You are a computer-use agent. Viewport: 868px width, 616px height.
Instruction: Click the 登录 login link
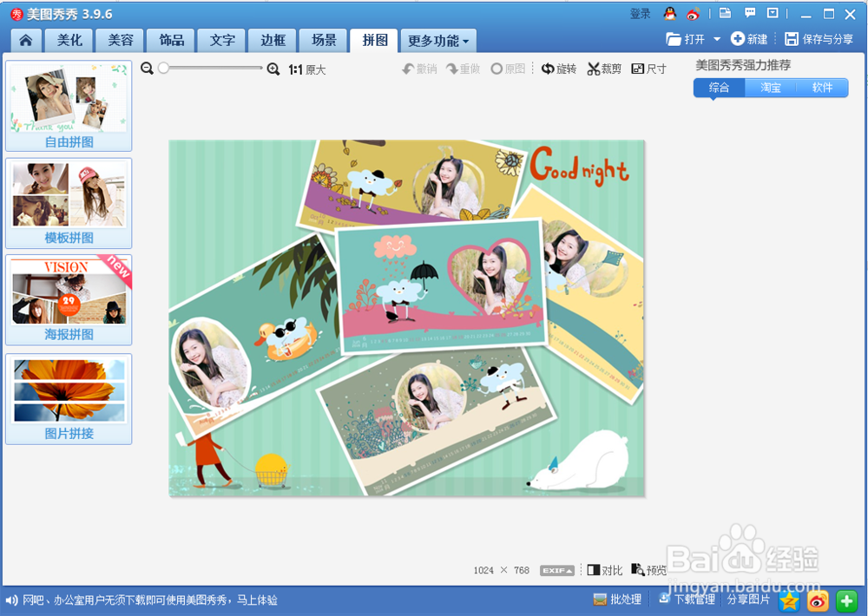click(640, 13)
